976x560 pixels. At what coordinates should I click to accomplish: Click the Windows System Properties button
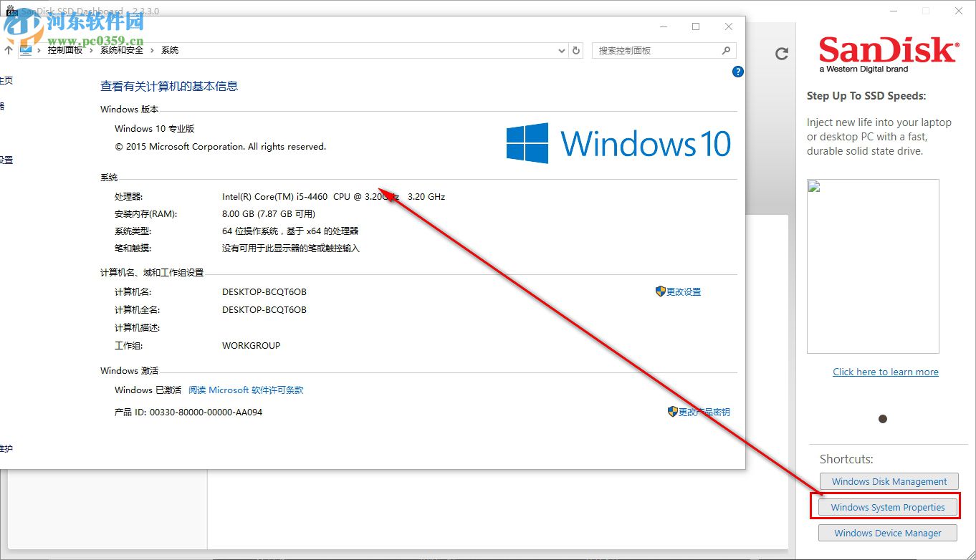(x=888, y=507)
